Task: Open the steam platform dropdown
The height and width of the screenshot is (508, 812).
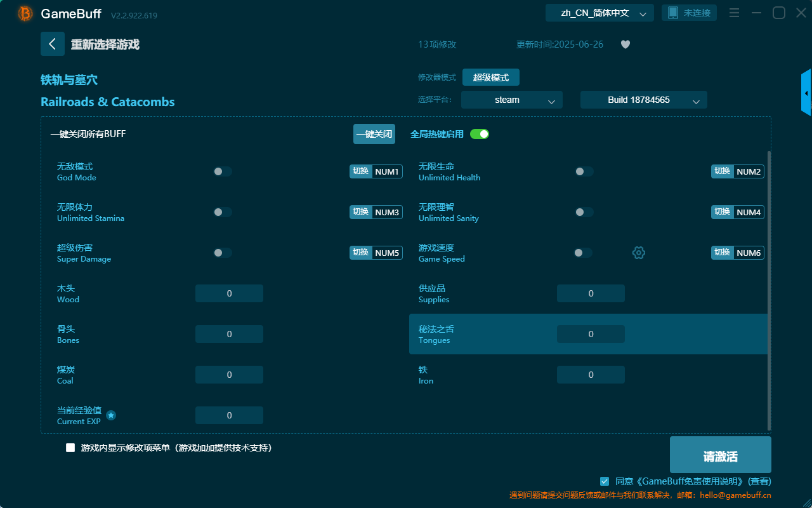Action: (x=511, y=100)
